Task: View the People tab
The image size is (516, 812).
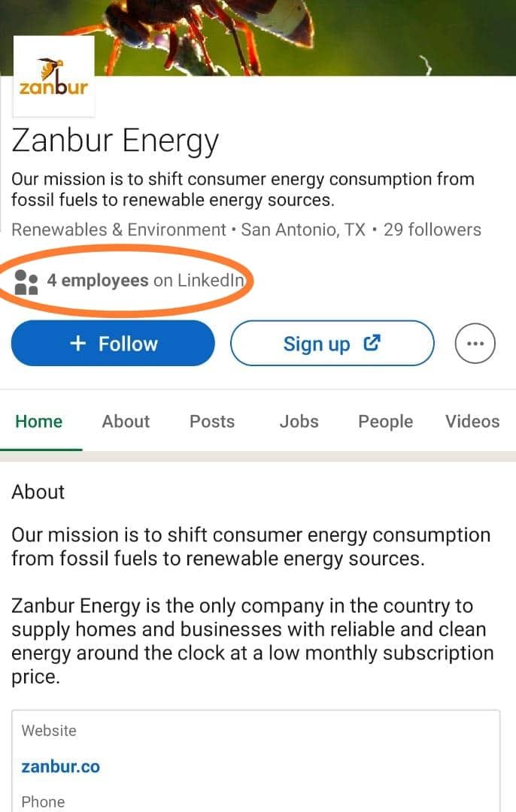Action: coord(385,422)
